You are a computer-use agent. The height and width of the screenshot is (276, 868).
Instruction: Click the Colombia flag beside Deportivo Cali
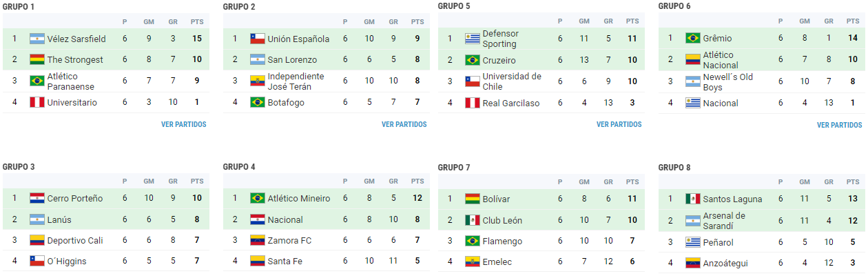coord(37,241)
